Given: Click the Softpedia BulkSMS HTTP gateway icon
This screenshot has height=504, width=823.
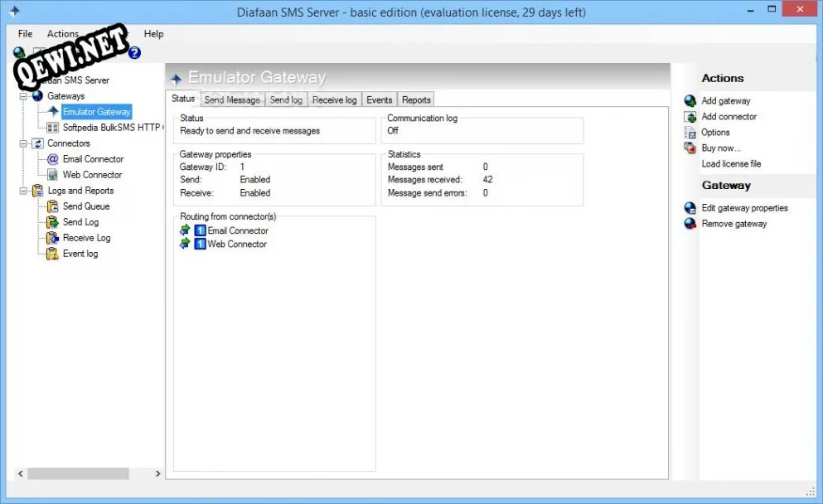Looking at the screenshot, I should (52, 128).
